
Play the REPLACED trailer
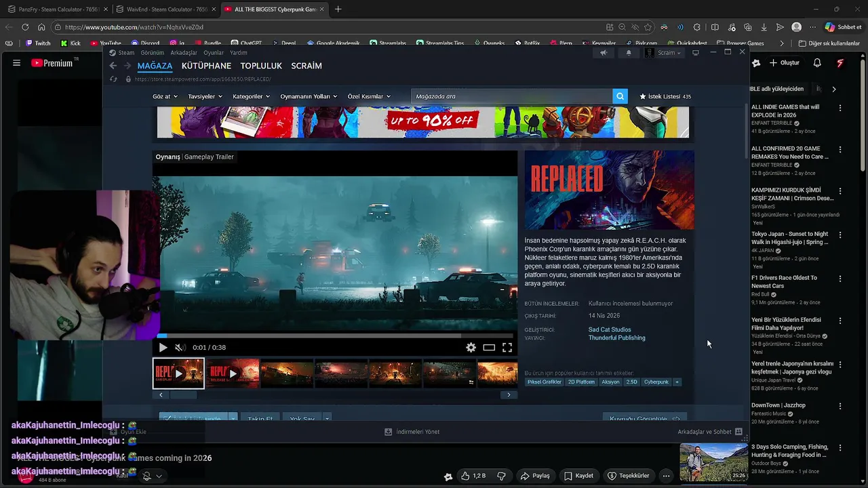tap(163, 347)
